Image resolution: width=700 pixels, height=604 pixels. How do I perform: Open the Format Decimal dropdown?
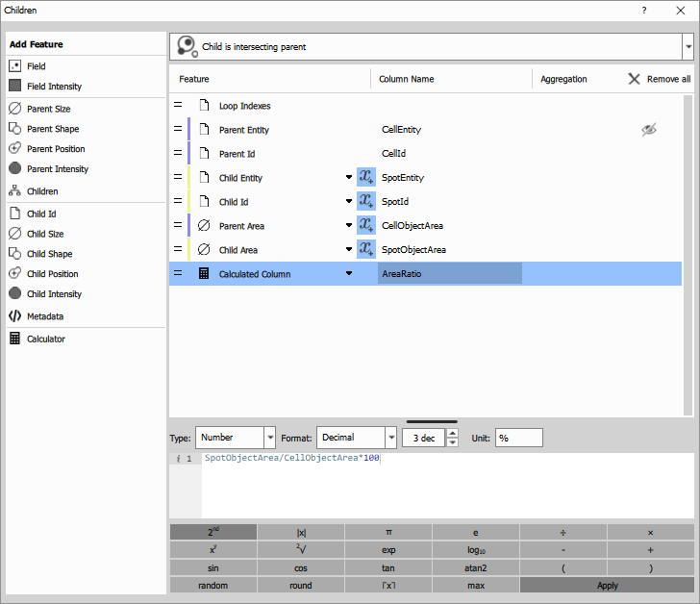(391, 438)
